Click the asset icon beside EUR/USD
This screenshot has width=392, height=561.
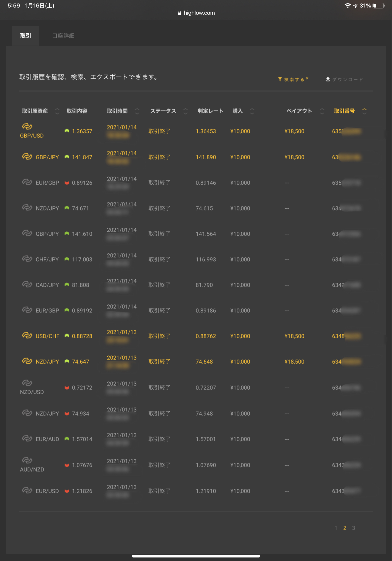[27, 490]
